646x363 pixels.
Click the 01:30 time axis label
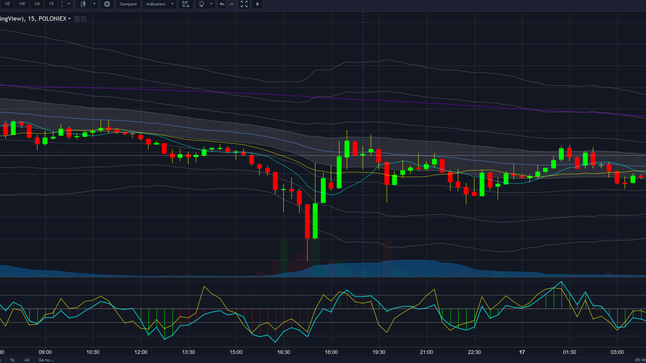[x=569, y=352]
